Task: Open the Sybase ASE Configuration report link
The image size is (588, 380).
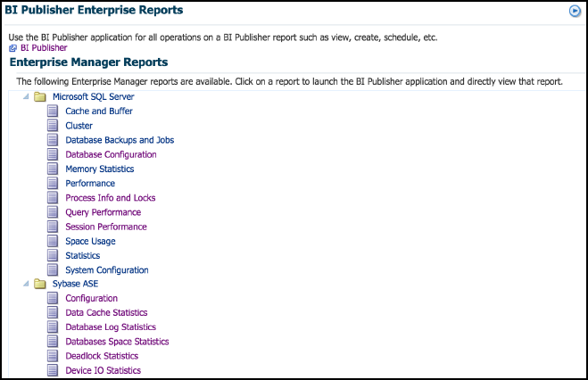Action: point(92,298)
